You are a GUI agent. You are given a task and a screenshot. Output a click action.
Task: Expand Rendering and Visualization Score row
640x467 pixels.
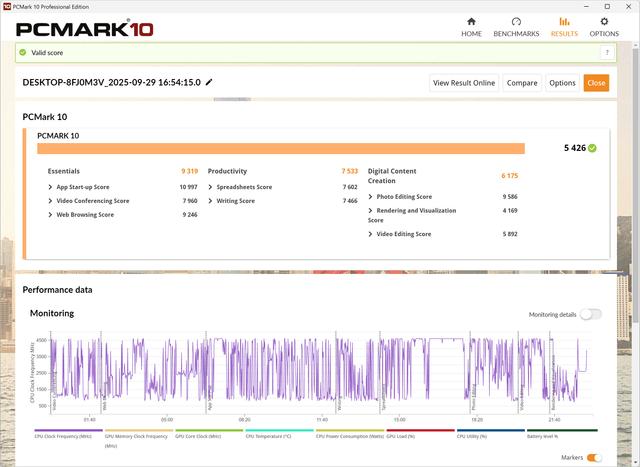click(x=370, y=211)
